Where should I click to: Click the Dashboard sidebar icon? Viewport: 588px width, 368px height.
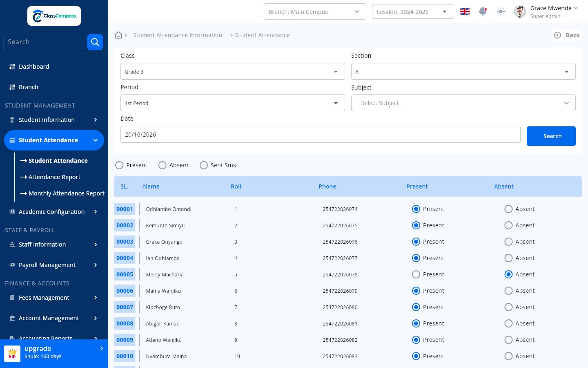point(12,67)
